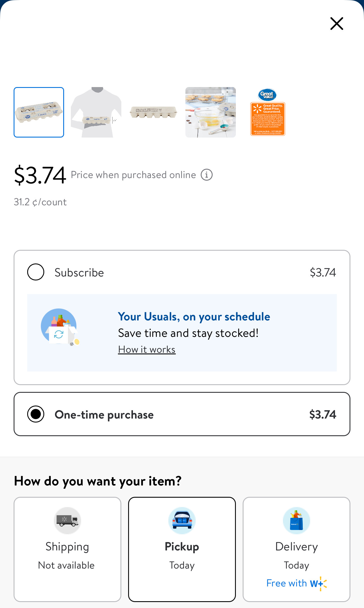Viewport: 364px width, 608px height.
Task: Choose the Delivery bag icon
Action: pyautogui.click(x=296, y=521)
